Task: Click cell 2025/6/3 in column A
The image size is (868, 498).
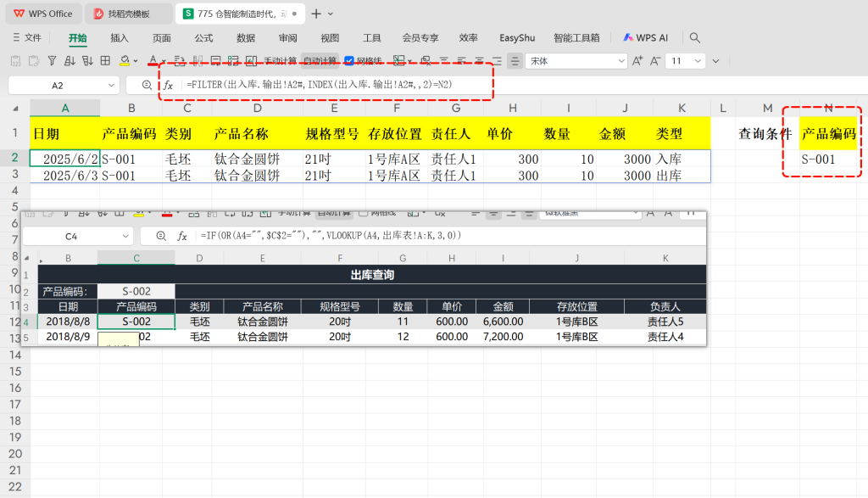Action: point(65,175)
